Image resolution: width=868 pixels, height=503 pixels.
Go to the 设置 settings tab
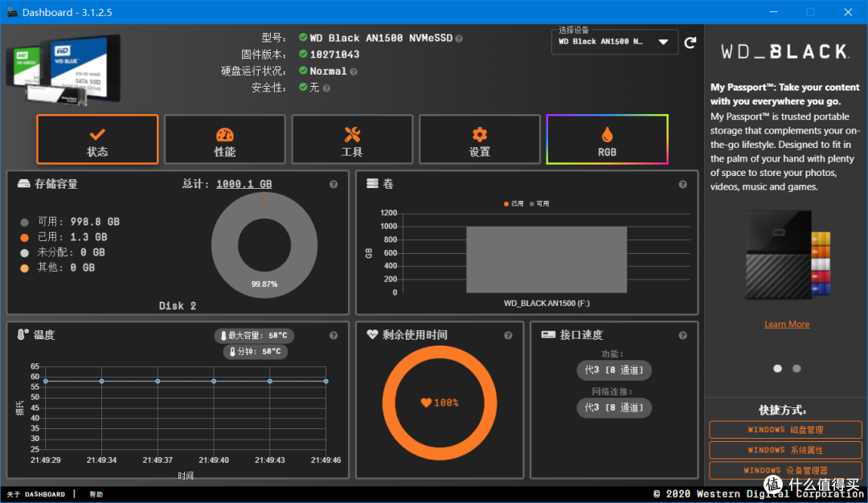479,140
